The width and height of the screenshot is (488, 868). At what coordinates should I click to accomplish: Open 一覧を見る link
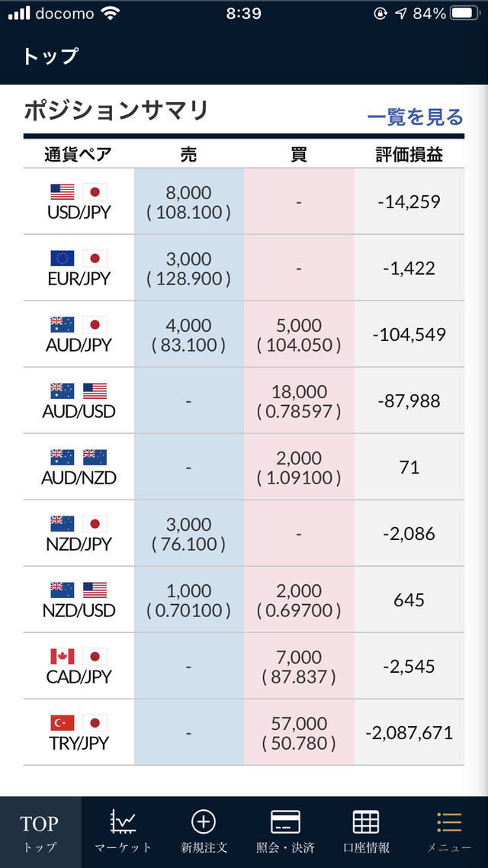pos(415,117)
